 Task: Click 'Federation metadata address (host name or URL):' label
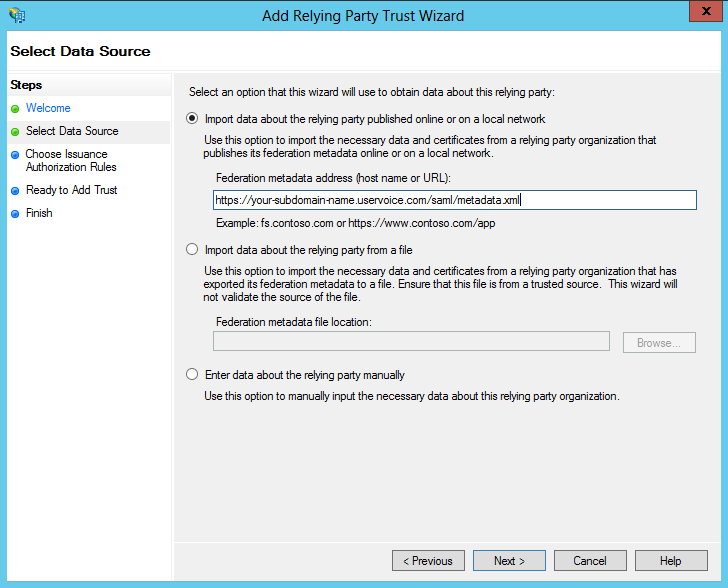click(x=333, y=178)
